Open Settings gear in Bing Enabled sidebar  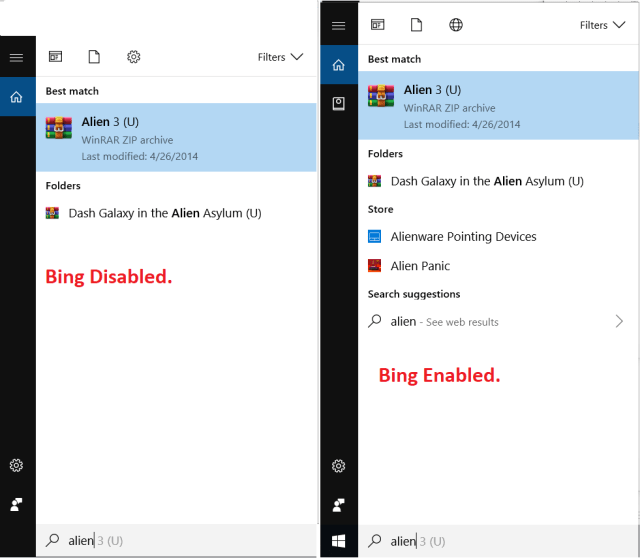pyautogui.click(x=338, y=466)
